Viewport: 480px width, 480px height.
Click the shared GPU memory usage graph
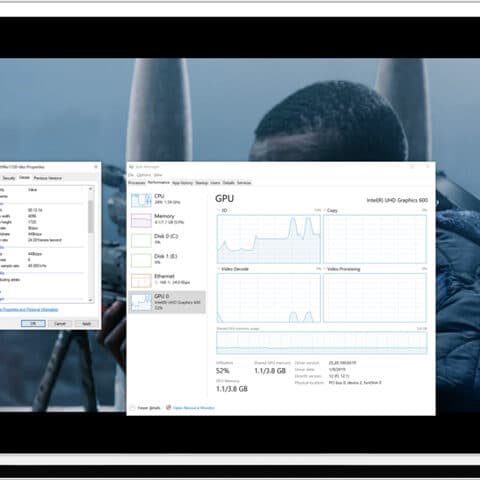[322, 343]
